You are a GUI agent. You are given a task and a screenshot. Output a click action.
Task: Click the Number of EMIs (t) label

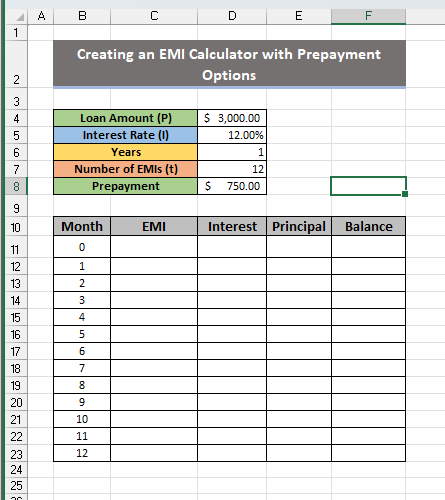125,169
